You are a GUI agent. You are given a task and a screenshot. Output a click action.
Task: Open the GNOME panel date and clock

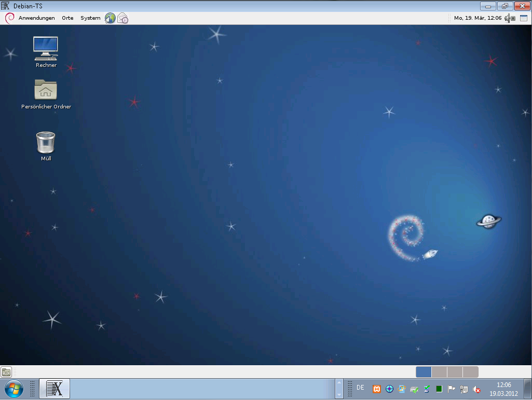pyautogui.click(x=478, y=18)
